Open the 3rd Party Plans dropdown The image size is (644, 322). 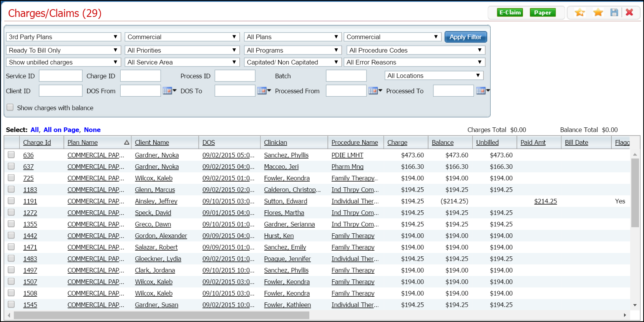pyautogui.click(x=63, y=37)
